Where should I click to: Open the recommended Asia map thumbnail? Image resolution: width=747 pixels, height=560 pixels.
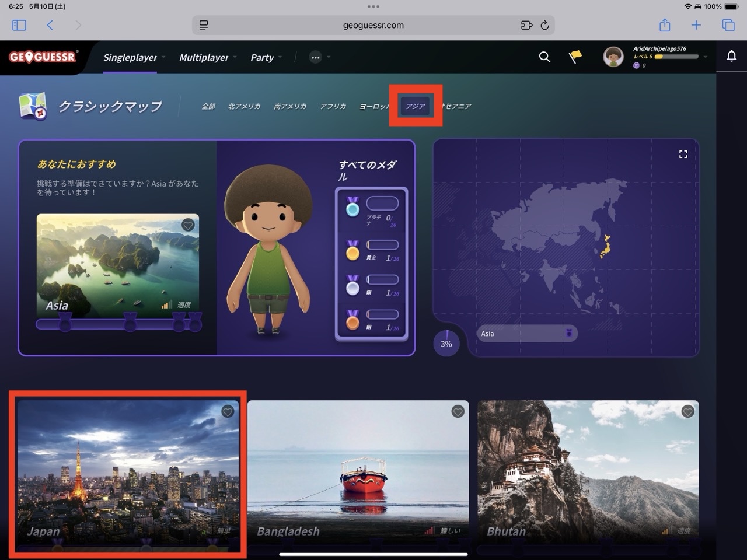tap(118, 266)
